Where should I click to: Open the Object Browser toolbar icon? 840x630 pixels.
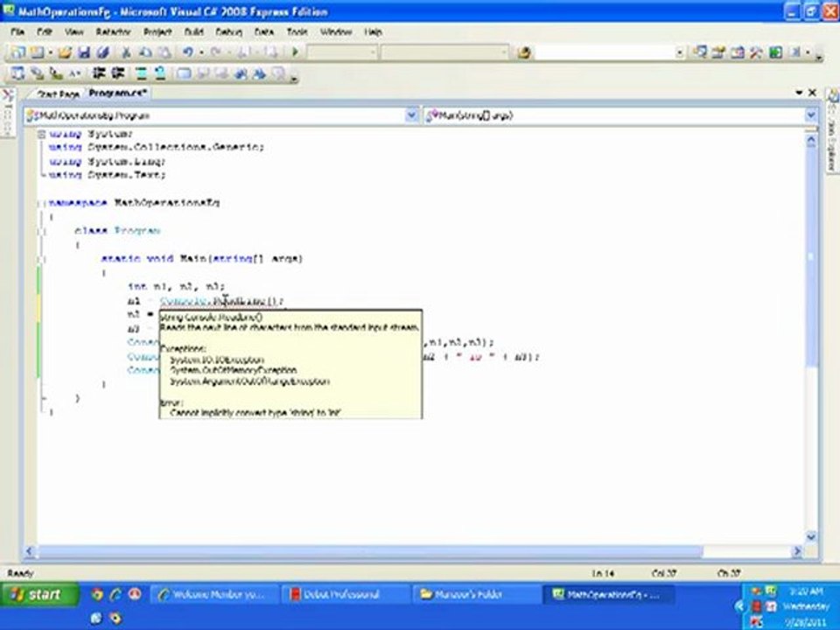[738, 52]
